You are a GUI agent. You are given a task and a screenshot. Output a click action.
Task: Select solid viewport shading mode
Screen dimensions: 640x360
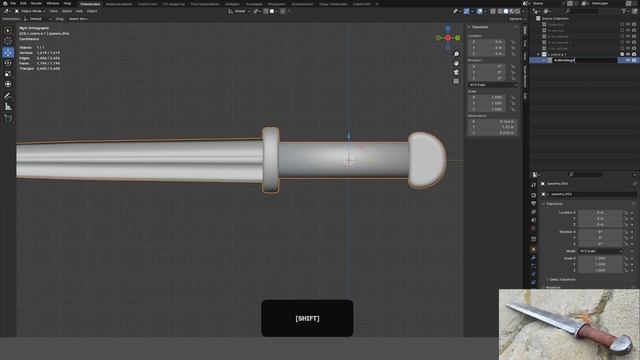[506, 11]
